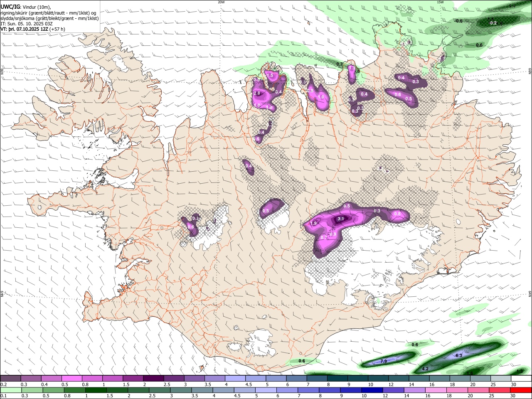Select the 'IT: Sun. 05. 10. 2025 03Z' line

click(x=26, y=24)
